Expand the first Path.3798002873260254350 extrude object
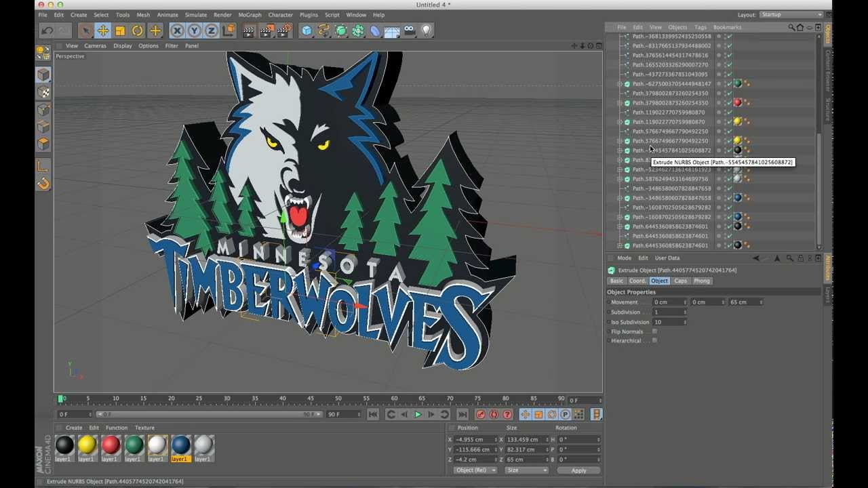This screenshot has width=868, height=488. pyautogui.click(x=619, y=103)
